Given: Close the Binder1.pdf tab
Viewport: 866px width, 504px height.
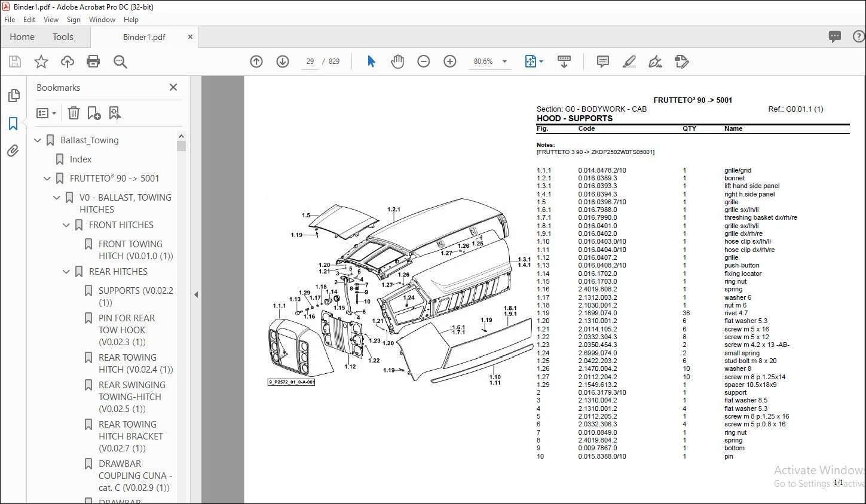Looking at the screenshot, I should point(190,37).
